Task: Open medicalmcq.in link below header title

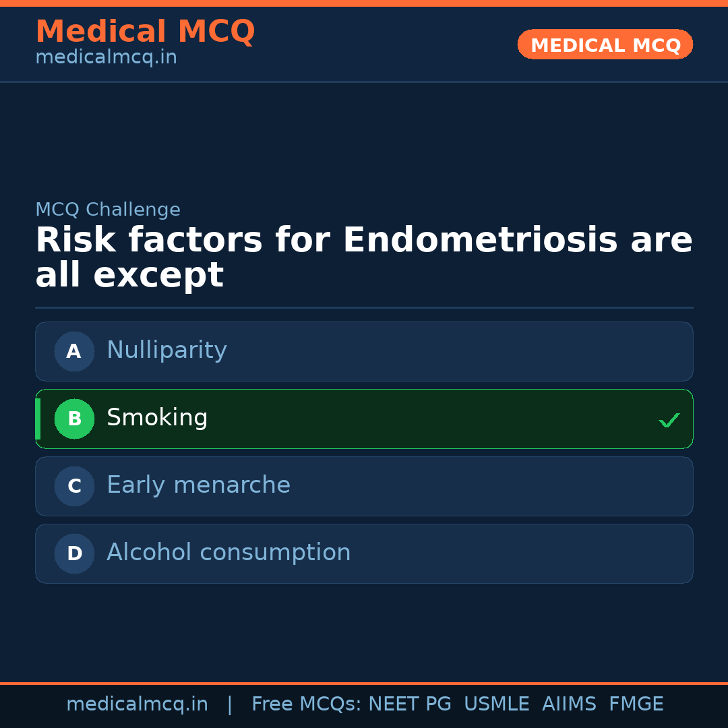Action: point(106,58)
